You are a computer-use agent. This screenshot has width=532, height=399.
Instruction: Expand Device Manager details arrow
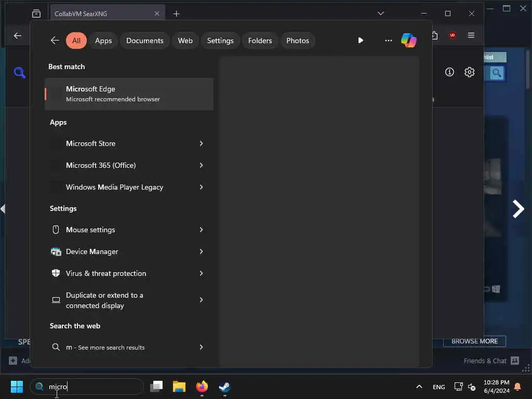point(201,251)
